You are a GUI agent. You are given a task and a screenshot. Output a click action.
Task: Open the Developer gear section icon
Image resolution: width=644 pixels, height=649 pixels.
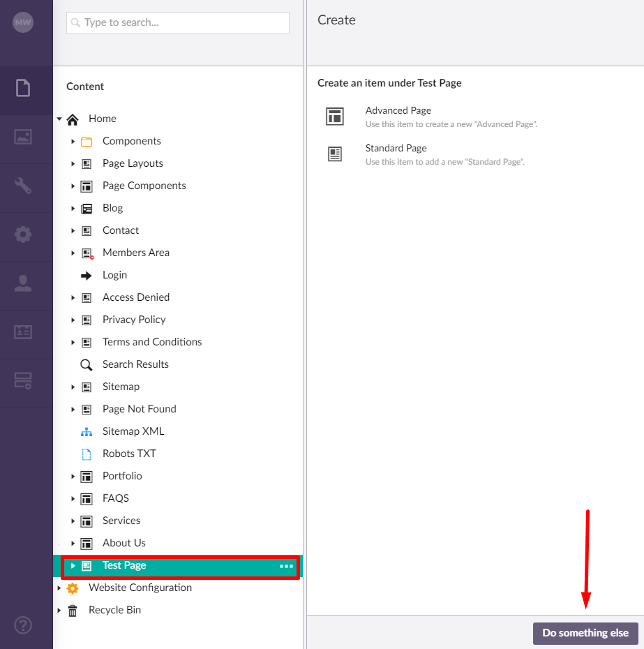(x=23, y=234)
